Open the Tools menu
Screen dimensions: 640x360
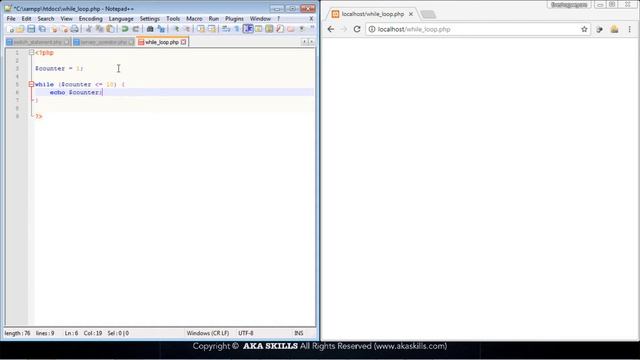point(173,19)
